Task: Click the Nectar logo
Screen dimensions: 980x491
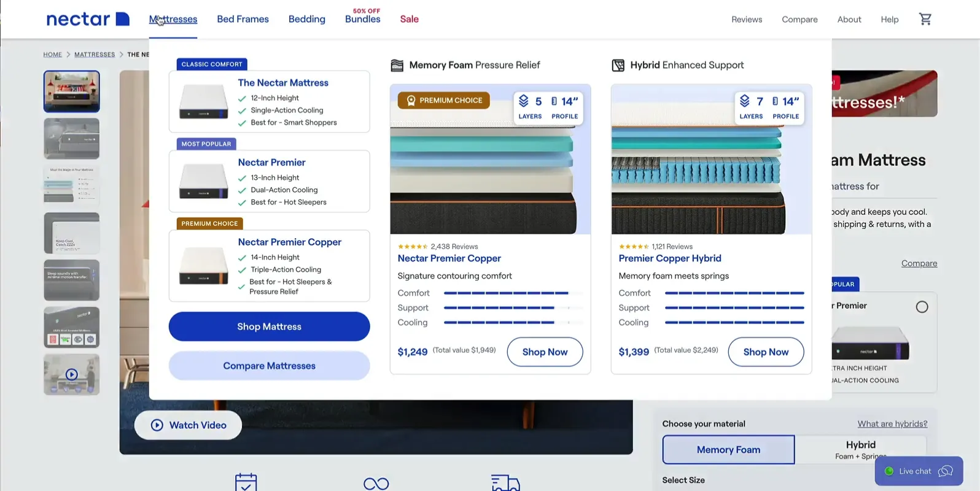Action: point(88,19)
